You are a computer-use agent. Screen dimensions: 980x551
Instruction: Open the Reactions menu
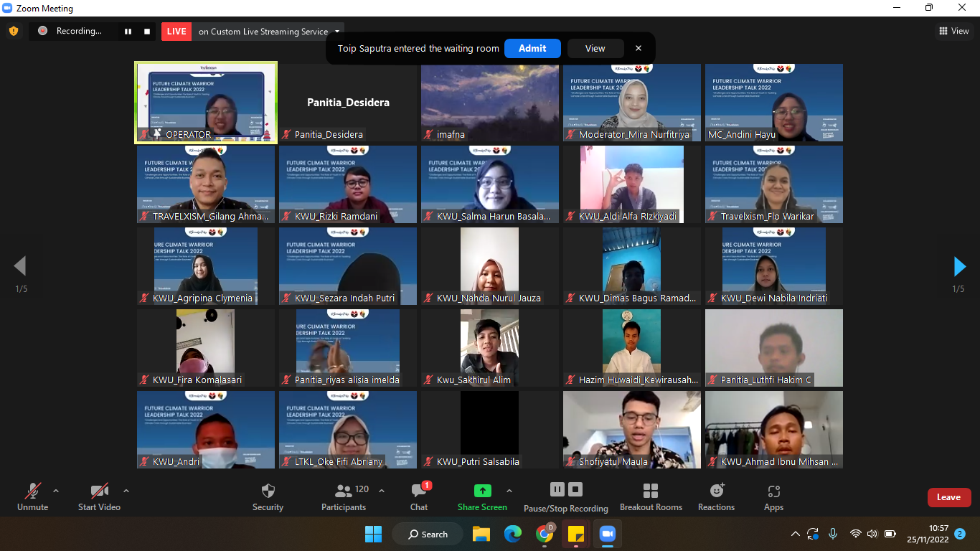[x=716, y=491]
